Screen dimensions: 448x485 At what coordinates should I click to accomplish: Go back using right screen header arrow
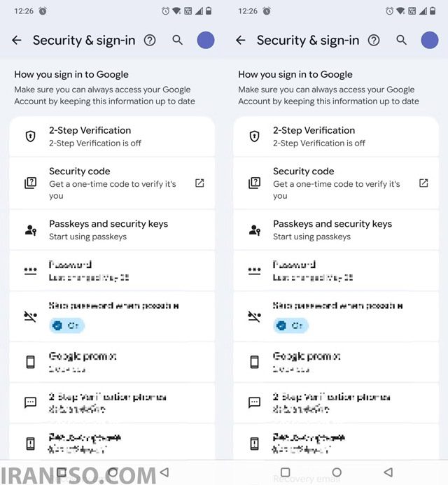(241, 40)
